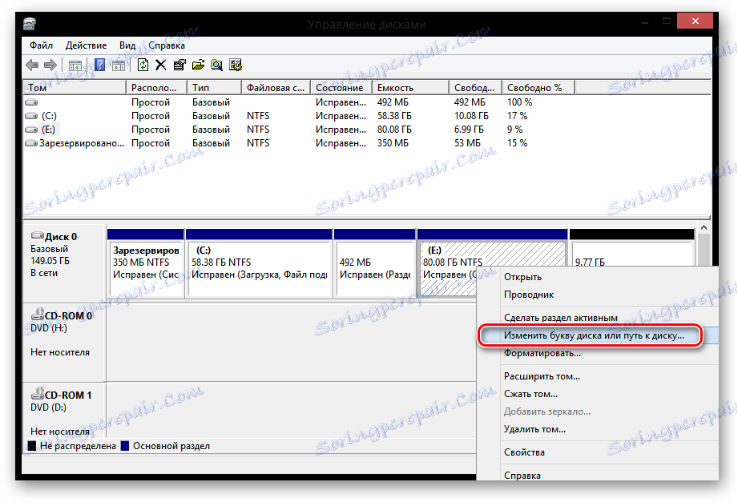
Task: Click the black Не распределена legend swatch
Action: [32, 446]
